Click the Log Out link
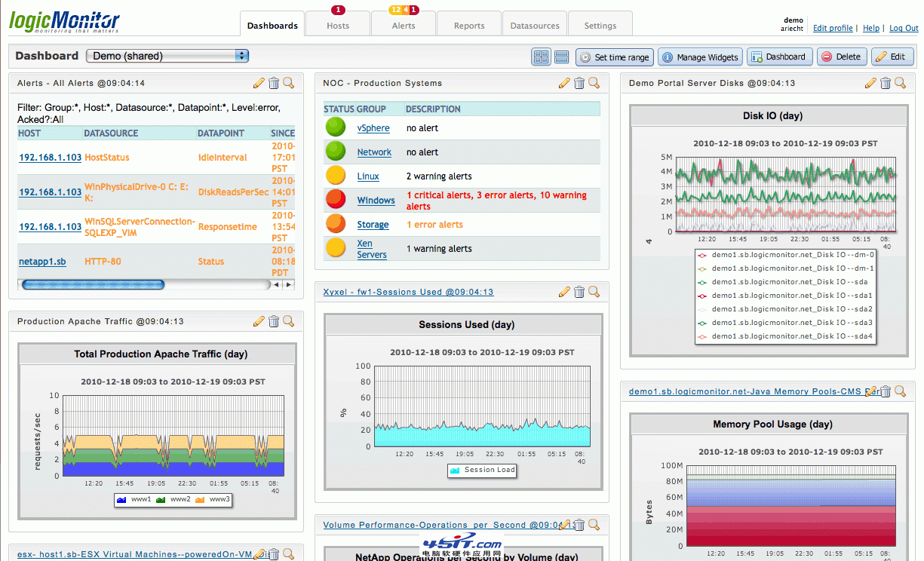Viewport: 924px width, 561px height. 904,28
